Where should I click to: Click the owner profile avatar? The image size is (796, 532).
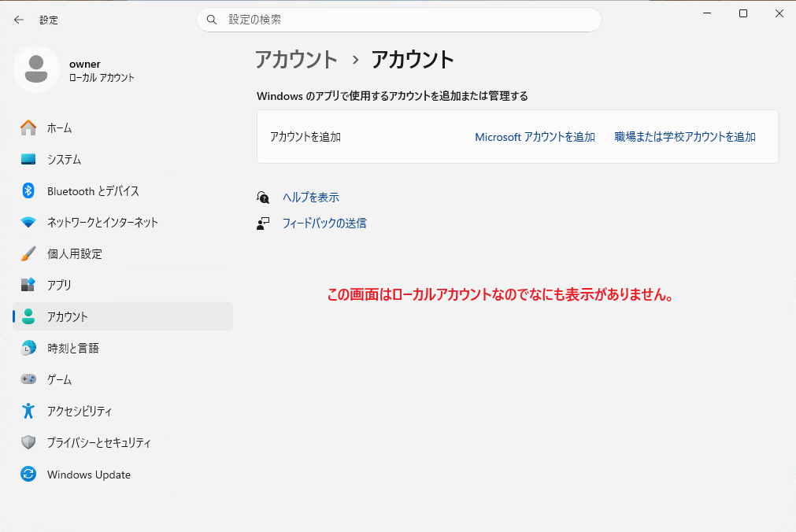[x=36, y=69]
